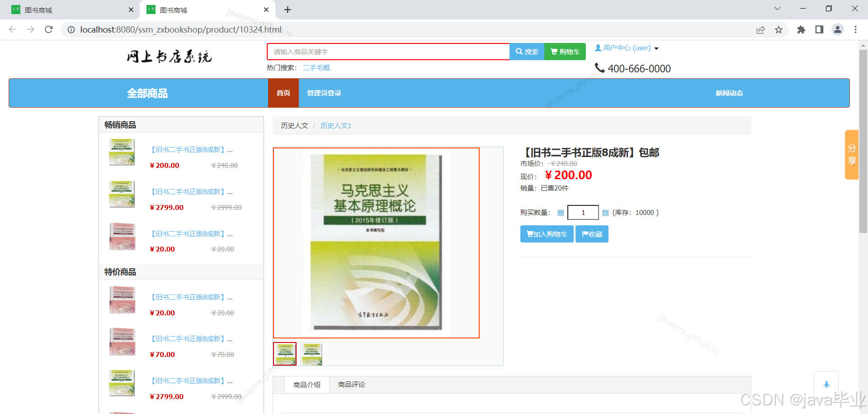Click the site information icon in address bar
This screenshot has height=414, width=868.
coord(71,29)
